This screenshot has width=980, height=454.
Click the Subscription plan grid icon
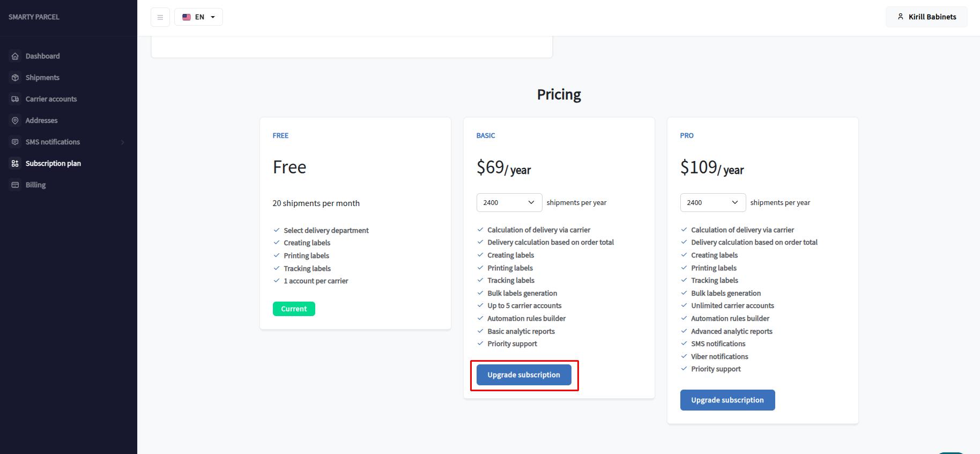tap(15, 164)
